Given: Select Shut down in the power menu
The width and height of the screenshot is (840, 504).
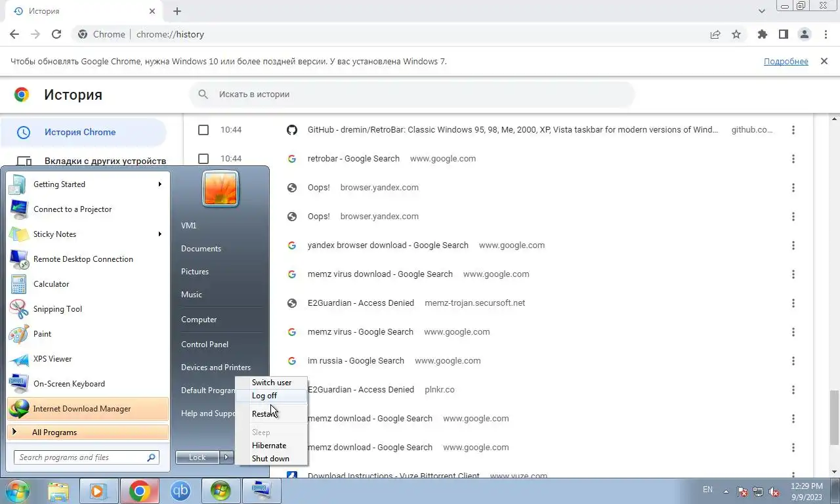Looking at the screenshot, I should point(271,459).
